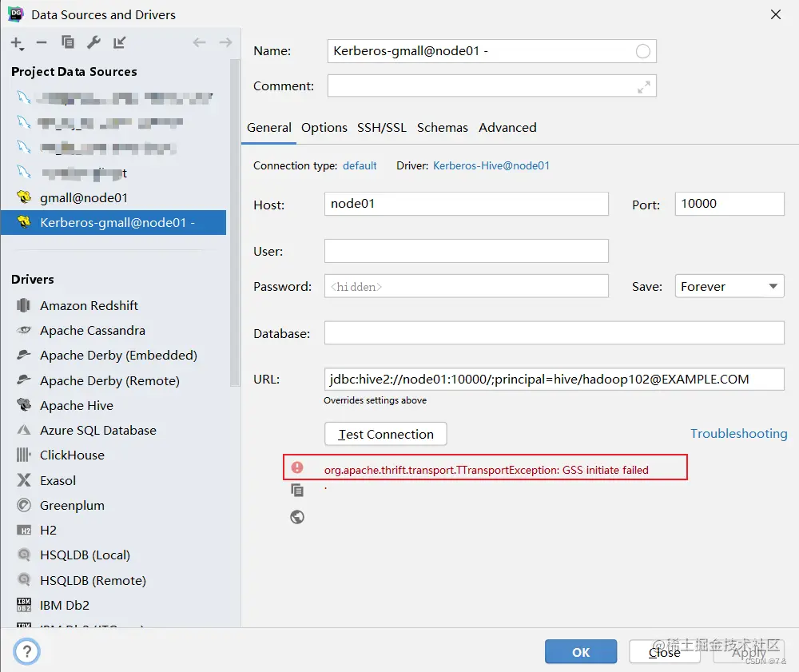Open driver settings wrench icon
799x672 pixels.
tap(93, 43)
